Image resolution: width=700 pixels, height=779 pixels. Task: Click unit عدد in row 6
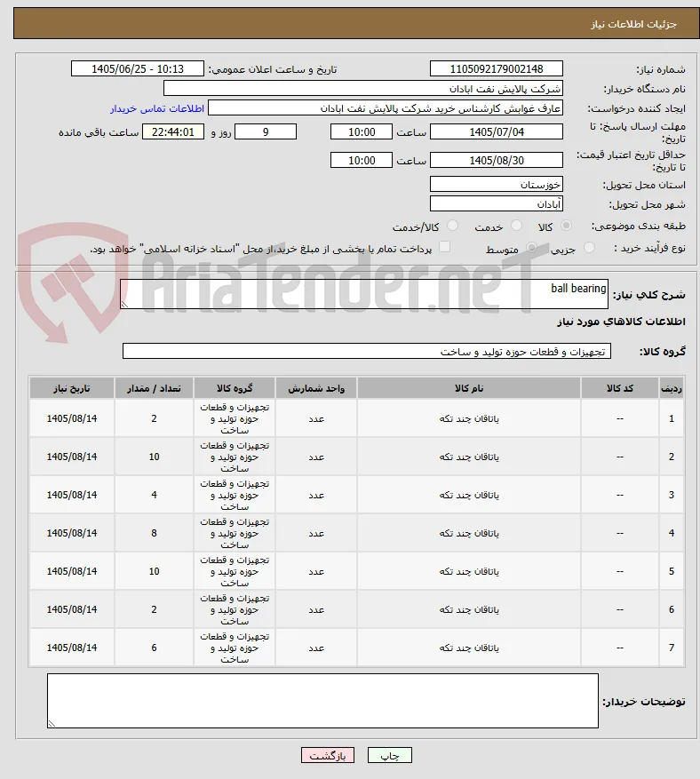point(316,610)
